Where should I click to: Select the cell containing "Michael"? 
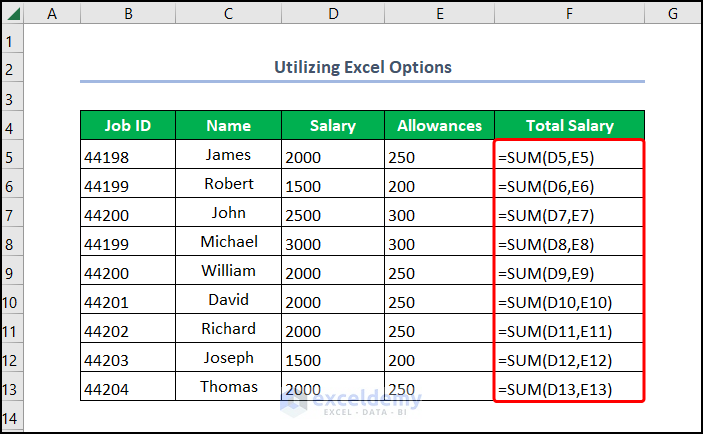(x=229, y=243)
